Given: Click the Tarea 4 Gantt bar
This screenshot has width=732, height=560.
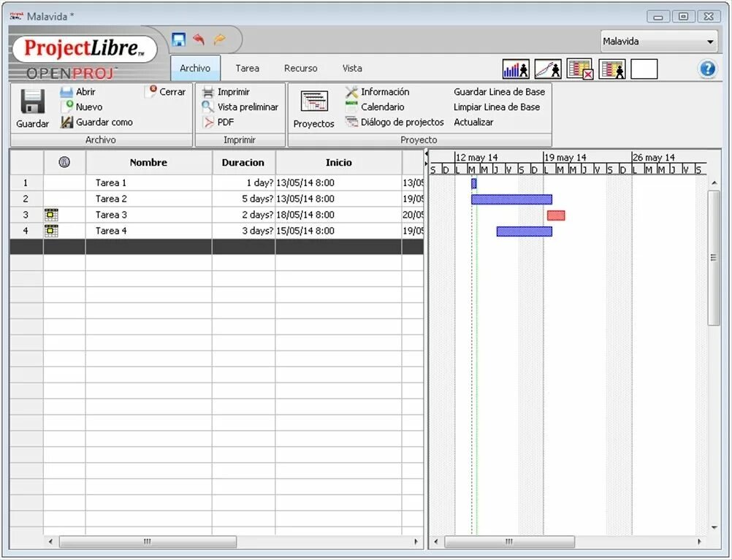Looking at the screenshot, I should click(x=525, y=231).
